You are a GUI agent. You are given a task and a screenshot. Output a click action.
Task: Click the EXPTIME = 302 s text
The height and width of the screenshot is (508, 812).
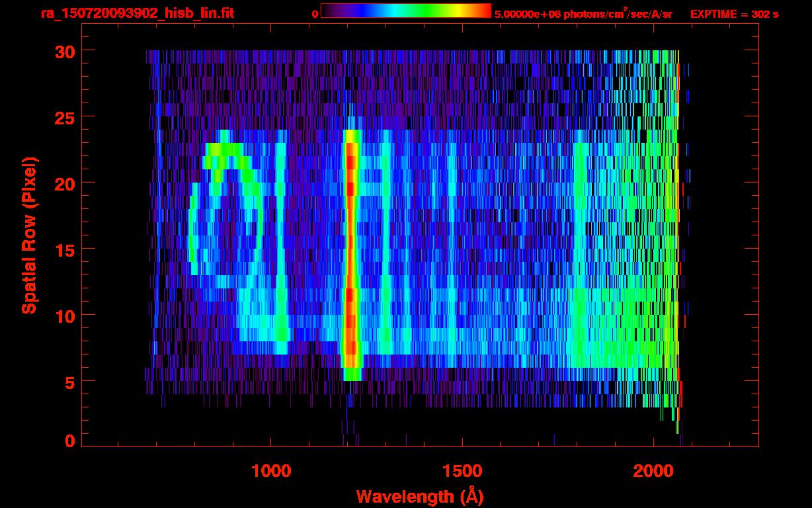734,14
